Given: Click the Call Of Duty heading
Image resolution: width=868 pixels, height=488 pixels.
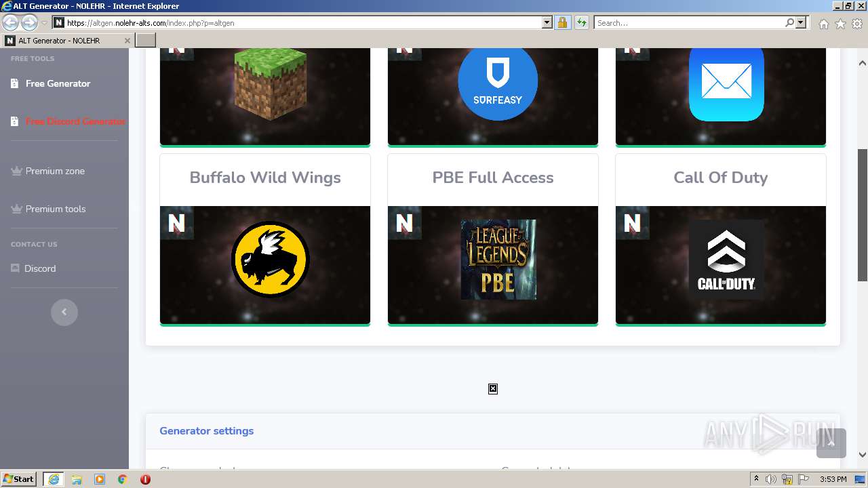Looking at the screenshot, I should [x=721, y=178].
